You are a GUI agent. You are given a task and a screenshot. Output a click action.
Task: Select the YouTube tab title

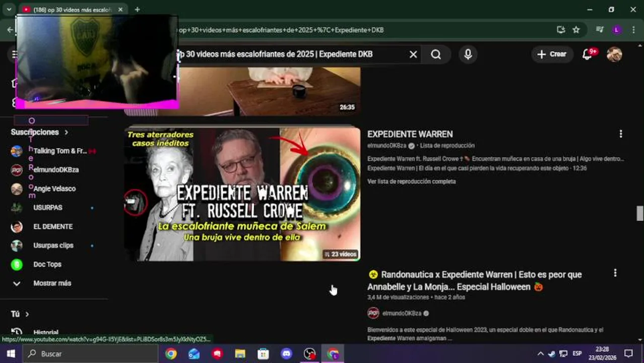pyautogui.click(x=72, y=10)
